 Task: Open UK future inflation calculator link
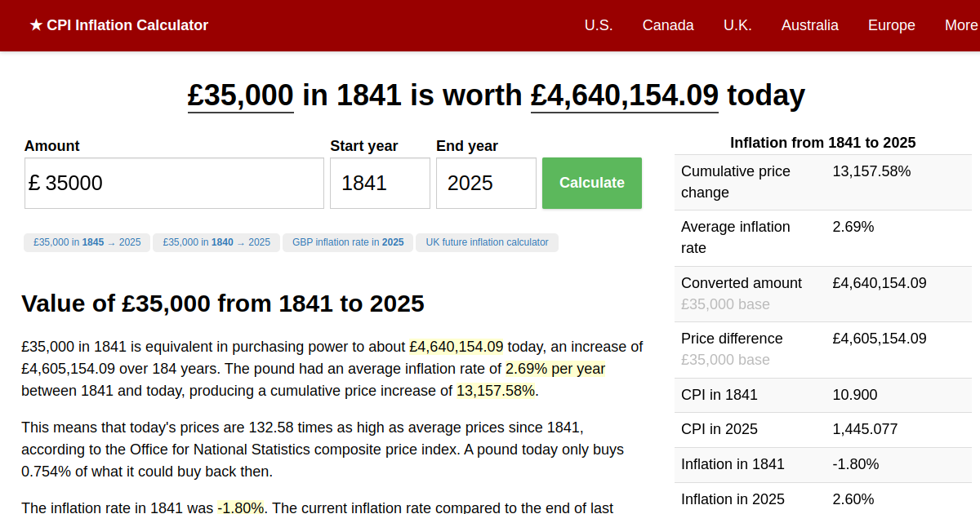coord(487,242)
